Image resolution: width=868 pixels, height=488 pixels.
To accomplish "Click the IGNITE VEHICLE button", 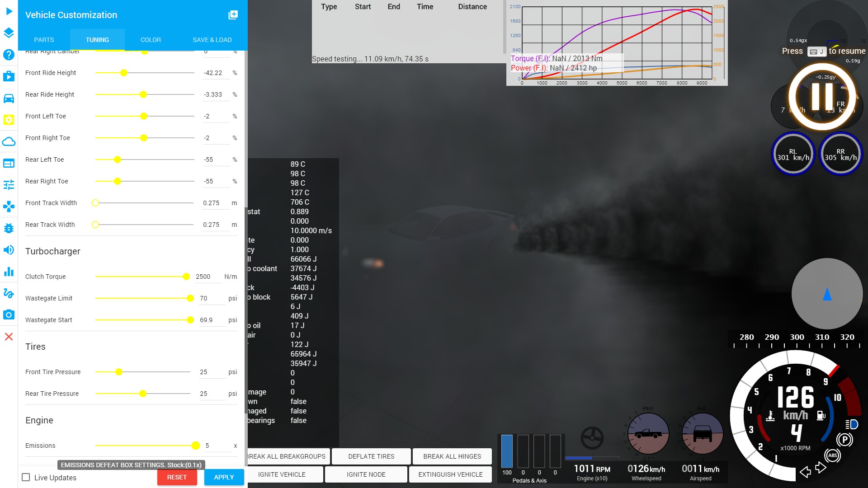I will pyautogui.click(x=282, y=474).
